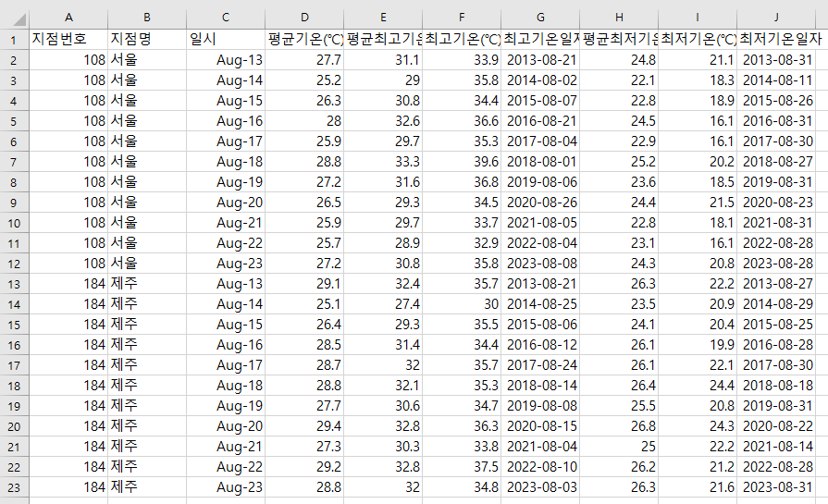The image size is (828, 504).
Task: Select the 184 cell in row 23
Action: click(x=68, y=487)
